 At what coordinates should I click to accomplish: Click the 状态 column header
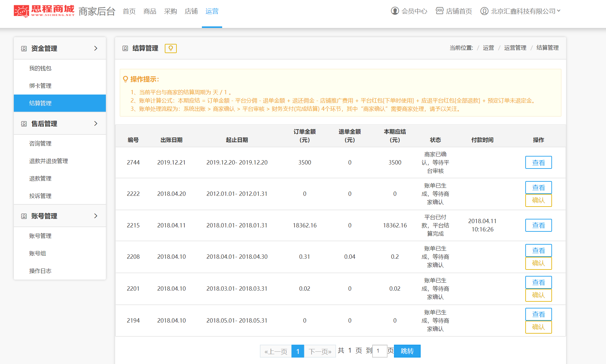[x=435, y=140]
